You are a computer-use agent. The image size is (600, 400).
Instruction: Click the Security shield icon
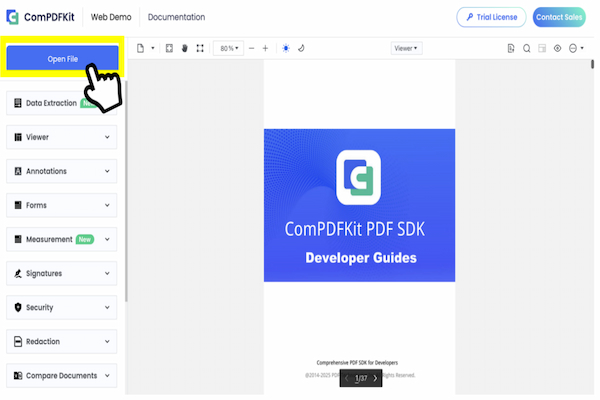18,307
